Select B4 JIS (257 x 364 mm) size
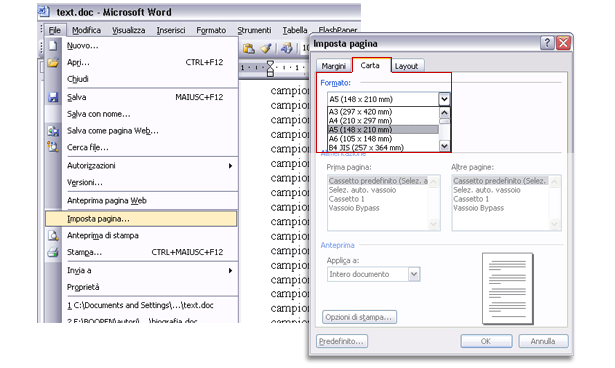Image resolution: width=615 pixels, height=368 pixels. pos(383,148)
